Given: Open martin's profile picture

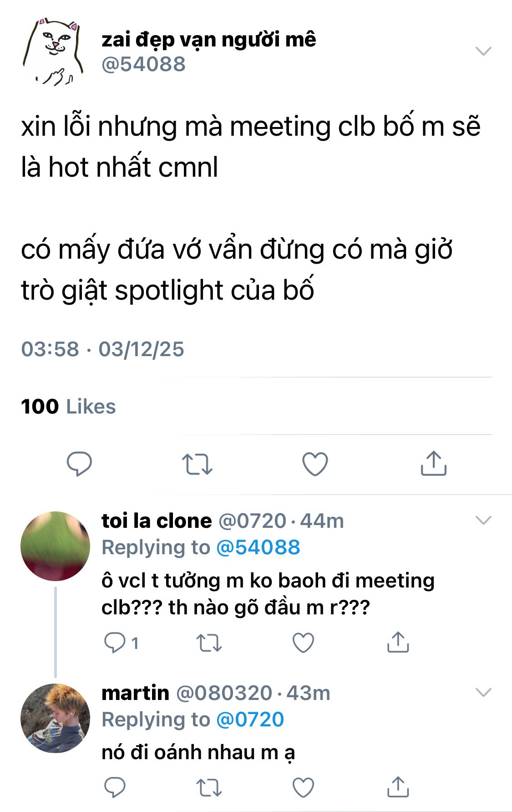Looking at the screenshot, I should [55, 718].
